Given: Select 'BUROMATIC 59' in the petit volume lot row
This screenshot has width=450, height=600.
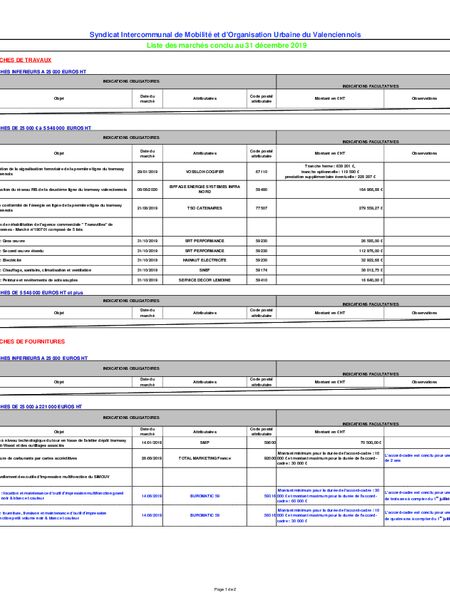Looking at the screenshot, I should click(205, 515).
